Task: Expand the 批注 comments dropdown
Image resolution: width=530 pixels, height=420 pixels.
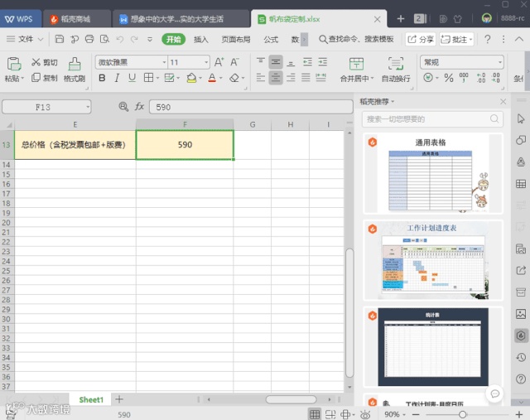Action: point(471,40)
